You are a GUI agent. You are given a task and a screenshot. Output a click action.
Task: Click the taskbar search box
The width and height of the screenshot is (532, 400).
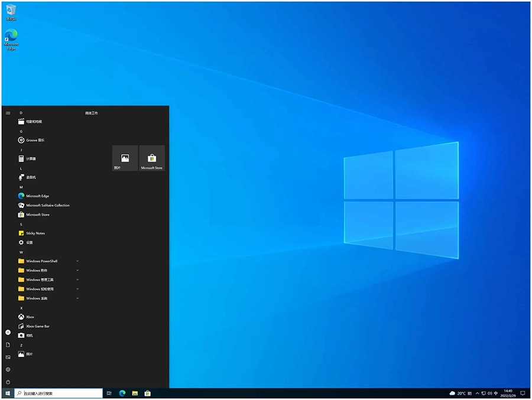tap(58, 394)
